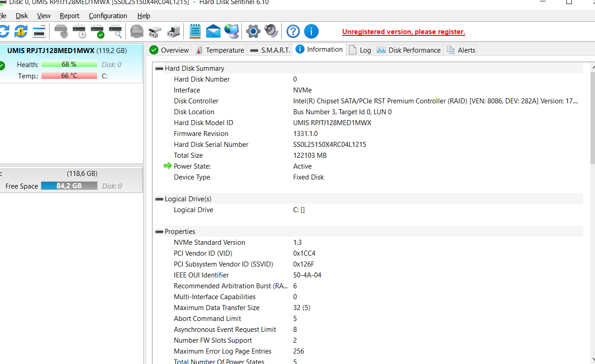Screen dimensions: 595x364
Task: Select the UMIS RPJTJ128MED1MWX disk entry
Action: (x=67, y=51)
